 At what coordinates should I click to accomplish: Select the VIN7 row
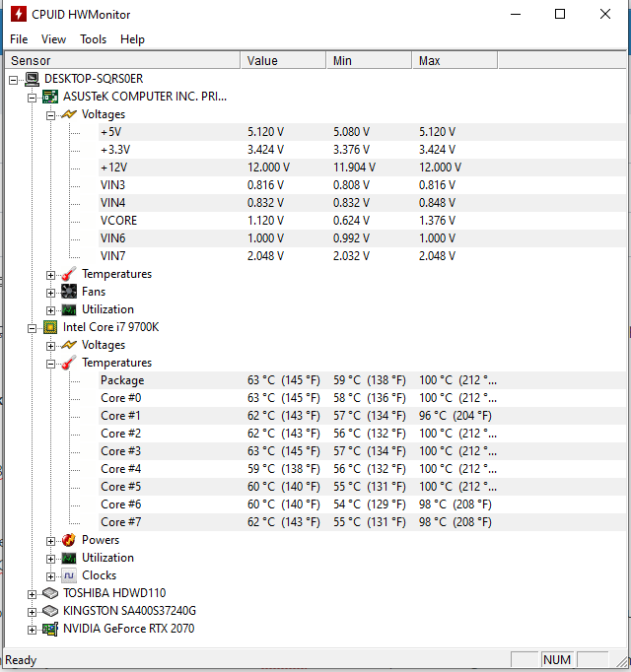(x=362, y=256)
